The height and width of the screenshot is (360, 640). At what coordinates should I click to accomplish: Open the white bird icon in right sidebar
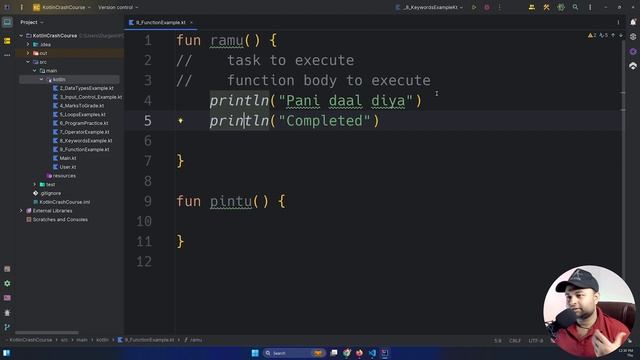[633, 66]
